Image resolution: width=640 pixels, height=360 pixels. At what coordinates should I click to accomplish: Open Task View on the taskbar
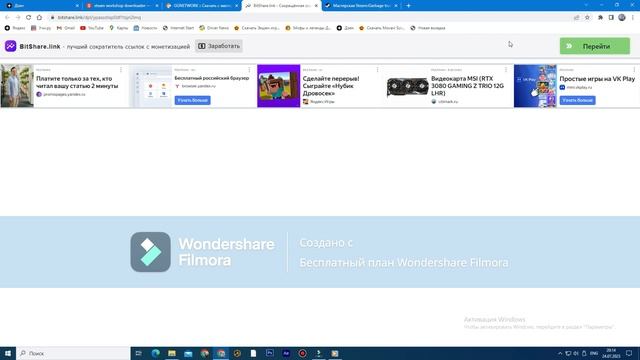pyautogui.click(x=139, y=353)
